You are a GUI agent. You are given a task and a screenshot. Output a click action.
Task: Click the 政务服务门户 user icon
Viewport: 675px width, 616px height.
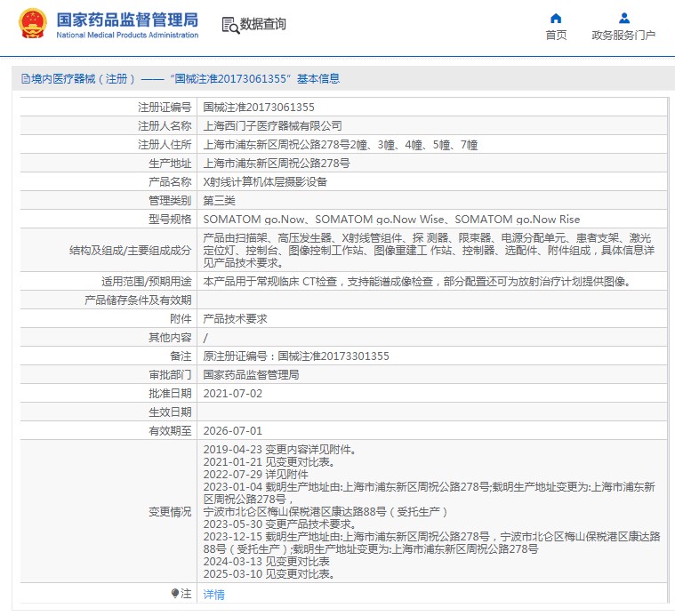623,18
